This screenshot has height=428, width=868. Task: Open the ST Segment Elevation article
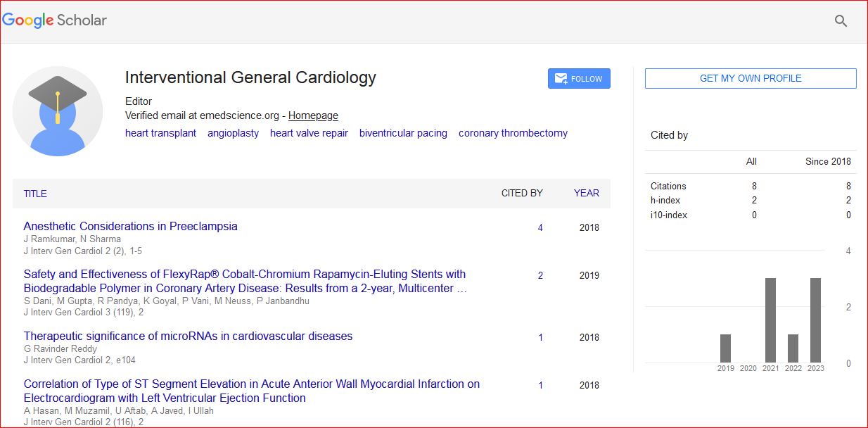point(251,391)
